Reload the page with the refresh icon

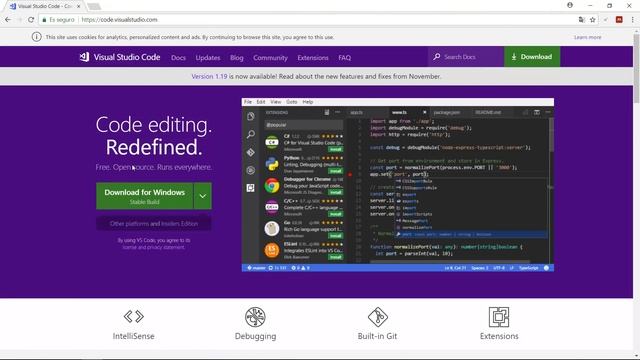coord(31,20)
